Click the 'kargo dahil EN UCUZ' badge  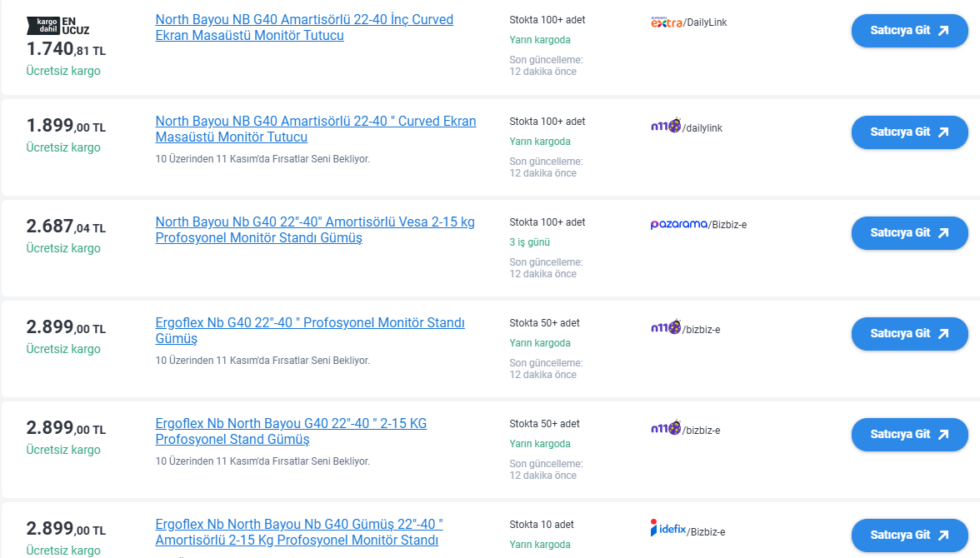58,26
